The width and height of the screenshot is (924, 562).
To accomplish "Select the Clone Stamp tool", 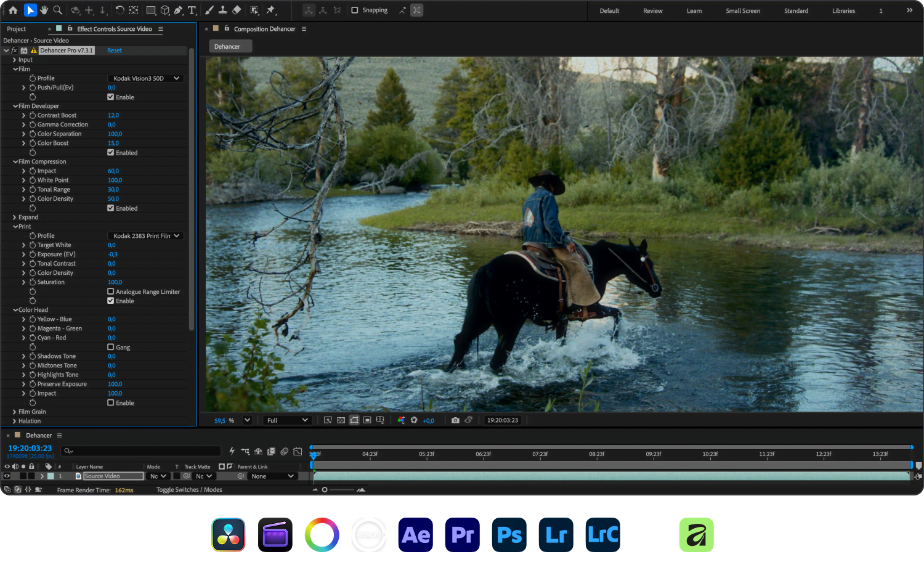I will tap(222, 10).
